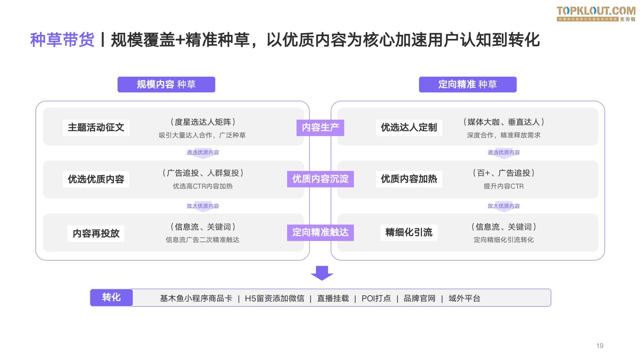Click H5留资添加微信 in conversion bar
The height and width of the screenshot is (362, 644).
(x=274, y=298)
